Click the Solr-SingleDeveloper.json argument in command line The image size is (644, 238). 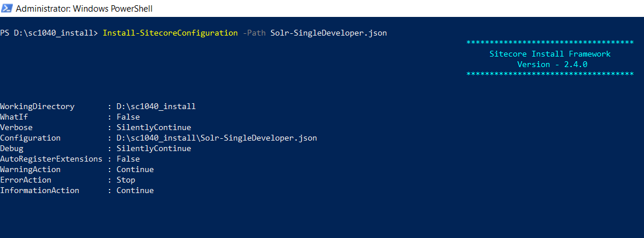(x=328, y=33)
